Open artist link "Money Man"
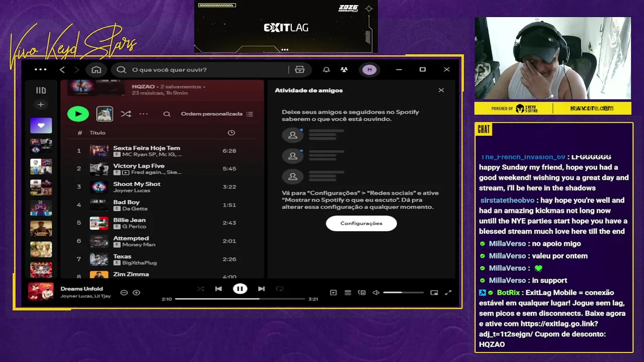Viewport: 644px width, 362px height. click(x=139, y=245)
